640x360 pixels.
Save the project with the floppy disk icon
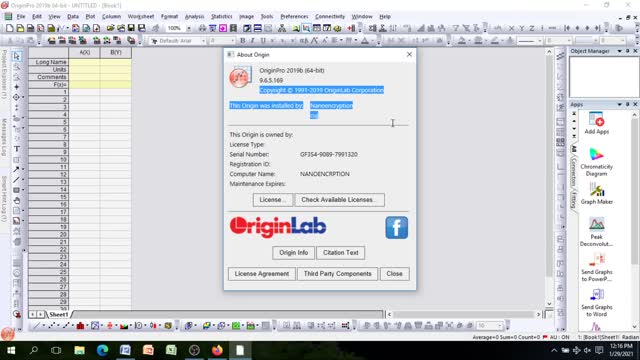131,28
